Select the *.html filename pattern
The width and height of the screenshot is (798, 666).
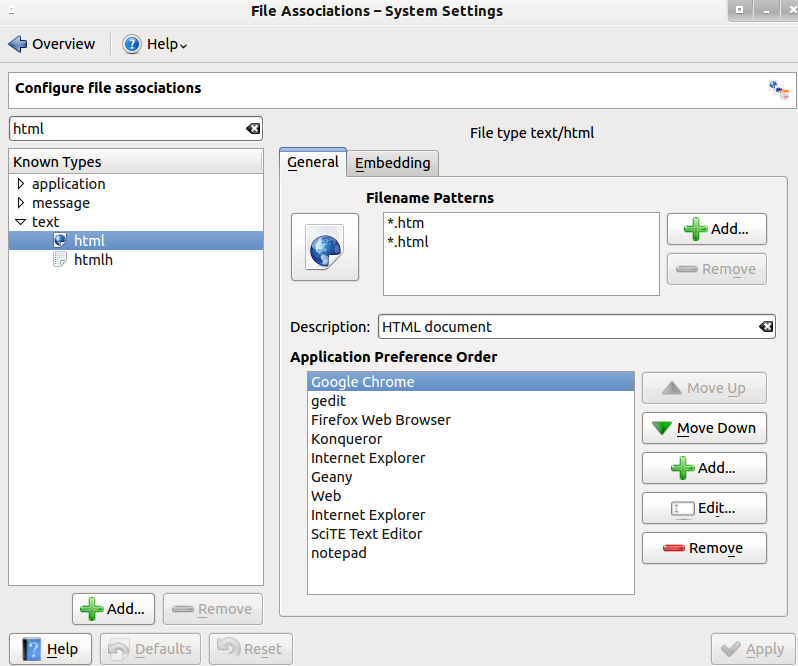tap(408, 242)
